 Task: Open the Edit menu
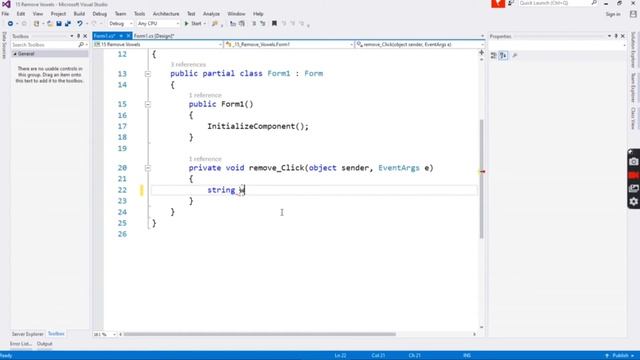pos(21,14)
